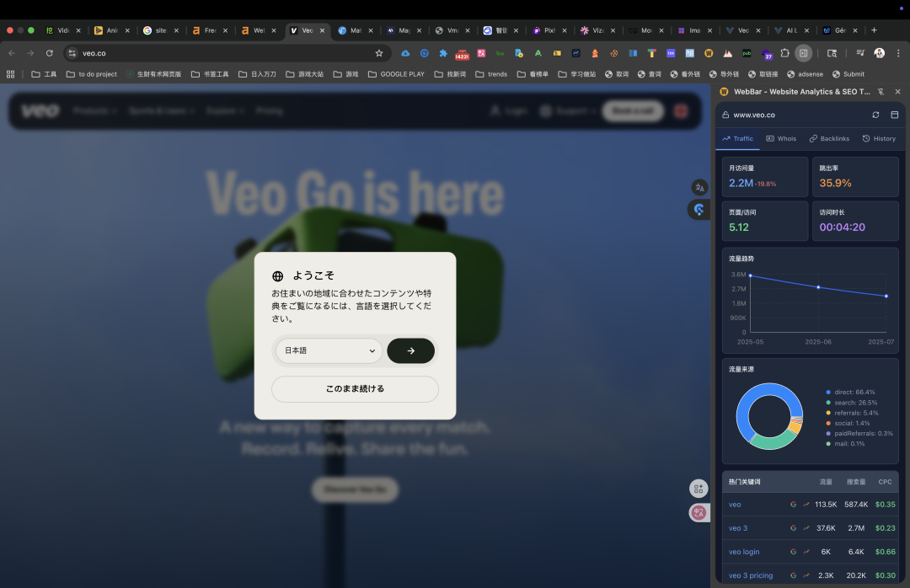Click the trend icon in veo login row
Viewport: 910px width, 588px height.
tap(806, 552)
